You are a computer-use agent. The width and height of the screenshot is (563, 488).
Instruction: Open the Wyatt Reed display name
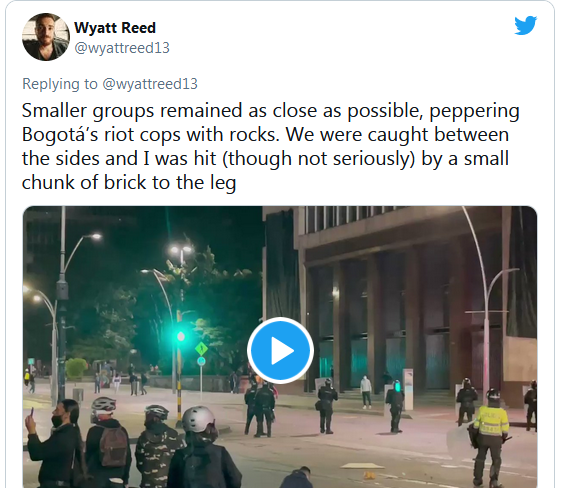pos(115,28)
